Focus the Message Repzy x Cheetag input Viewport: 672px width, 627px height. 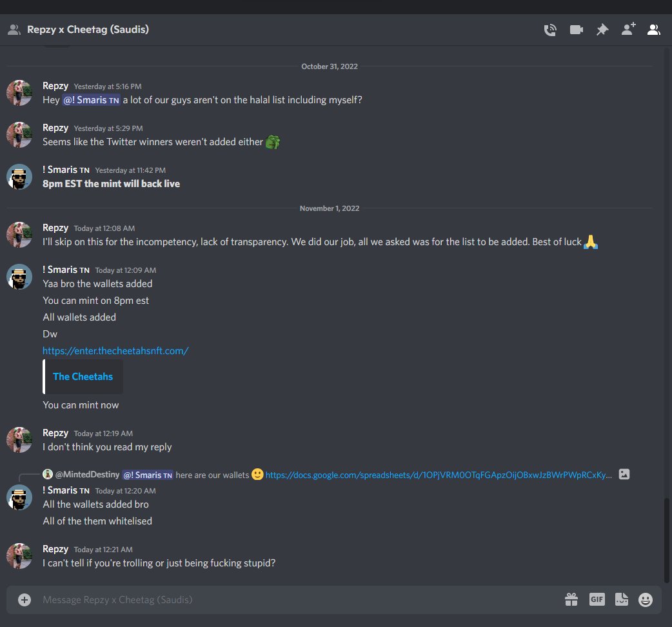(x=300, y=599)
